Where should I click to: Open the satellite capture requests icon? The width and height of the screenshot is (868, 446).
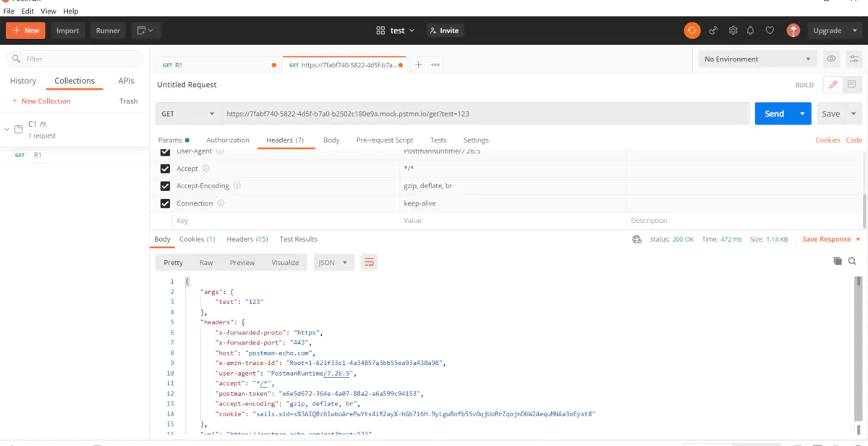713,30
